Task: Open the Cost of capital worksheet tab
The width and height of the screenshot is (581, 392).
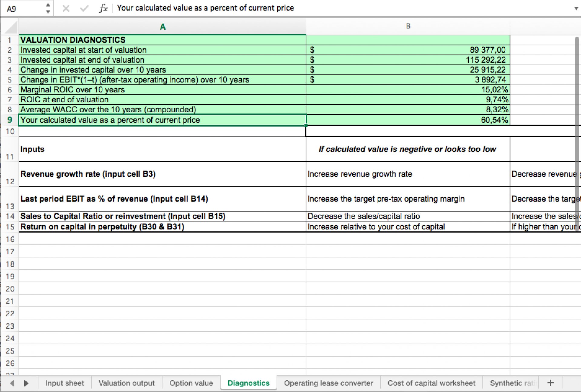Action: pos(431,383)
